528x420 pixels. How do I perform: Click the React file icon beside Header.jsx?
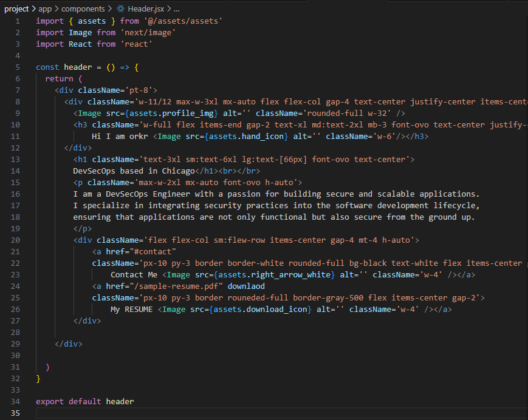[x=120, y=8]
